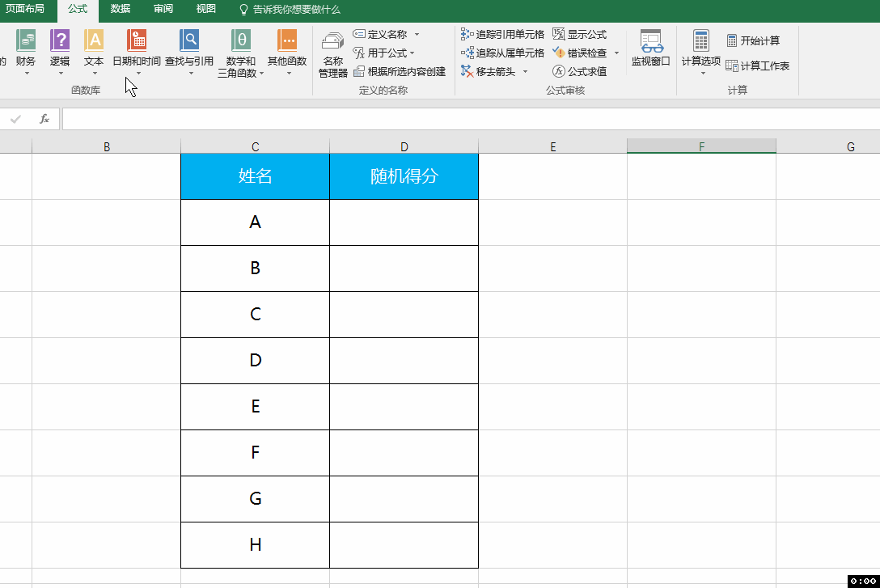
Task: Expand the 逻辑 dropdown arrow
Action: (x=61, y=73)
